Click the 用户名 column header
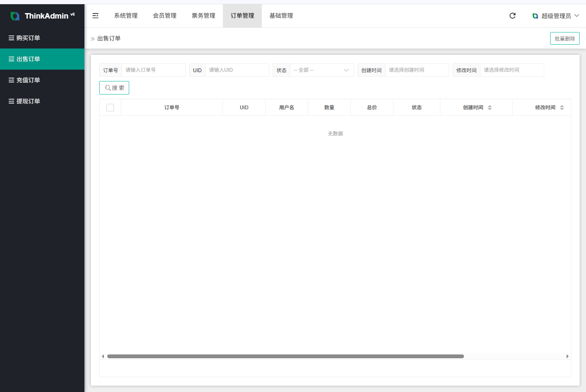 click(287, 108)
